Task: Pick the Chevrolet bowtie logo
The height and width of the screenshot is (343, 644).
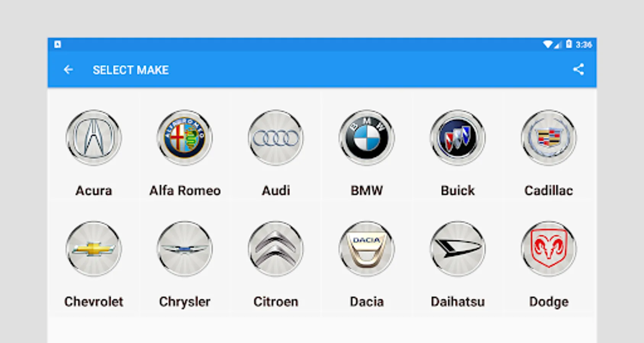Action: pyautogui.click(x=94, y=249)
